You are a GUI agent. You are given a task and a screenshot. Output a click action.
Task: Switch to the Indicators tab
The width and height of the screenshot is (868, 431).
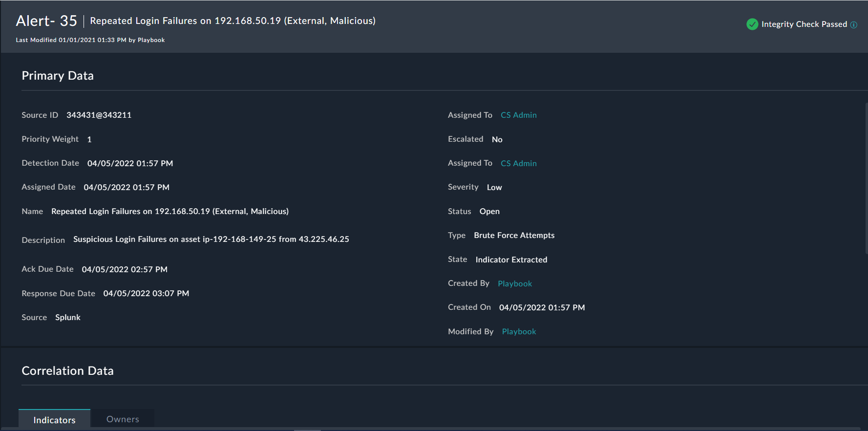(x=54, y=420)
